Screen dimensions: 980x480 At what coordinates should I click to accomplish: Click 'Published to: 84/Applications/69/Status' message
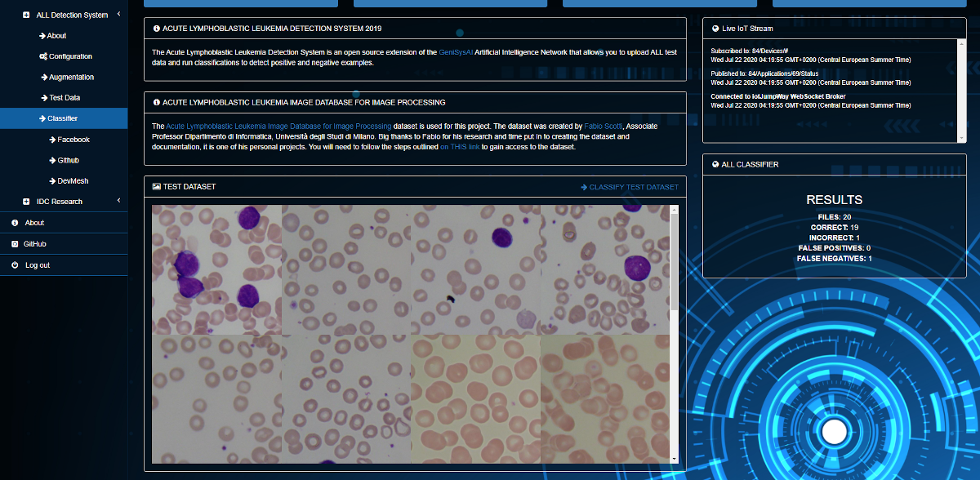(766, 73)
